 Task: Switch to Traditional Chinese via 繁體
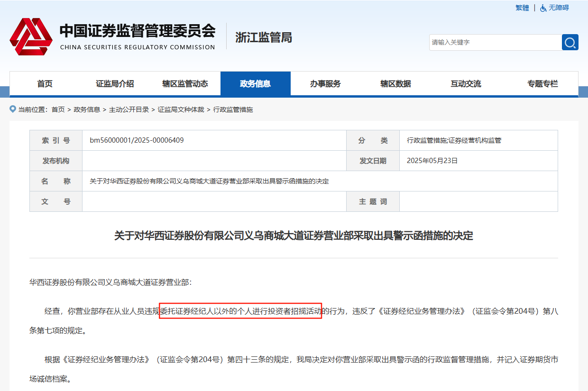tap(522, 8)
